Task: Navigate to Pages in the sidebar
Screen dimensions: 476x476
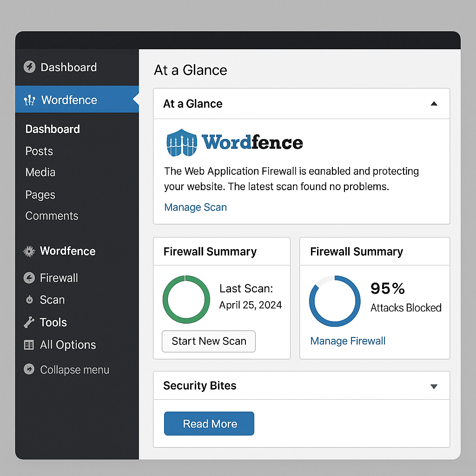Action: tap(40, 195)
